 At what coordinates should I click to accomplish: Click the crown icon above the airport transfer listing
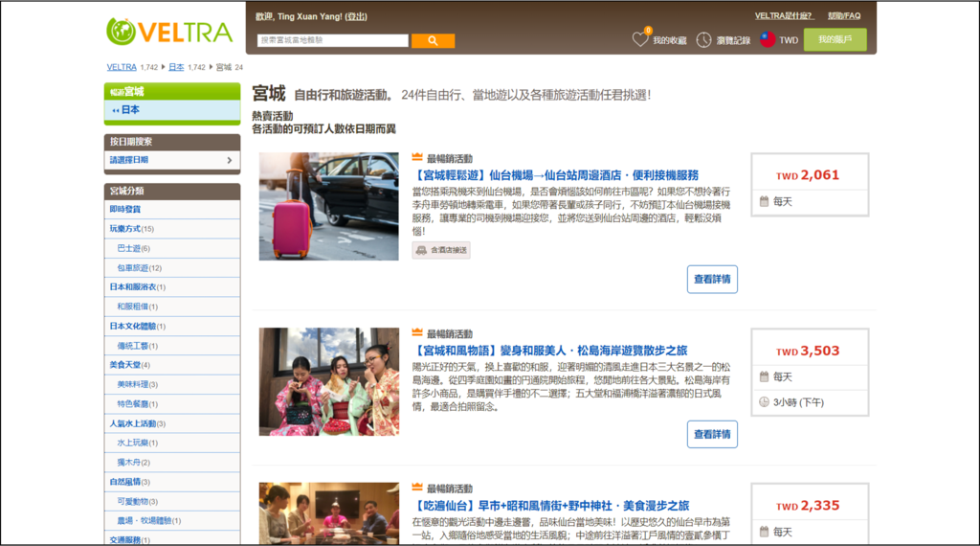pyautogui.click(x=417, y=158)
